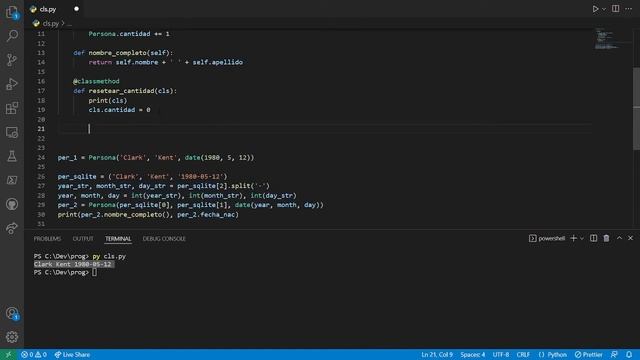This screenshot has height=360, width=640.
Task: Create a new terminal with plus
Action: 573,238
